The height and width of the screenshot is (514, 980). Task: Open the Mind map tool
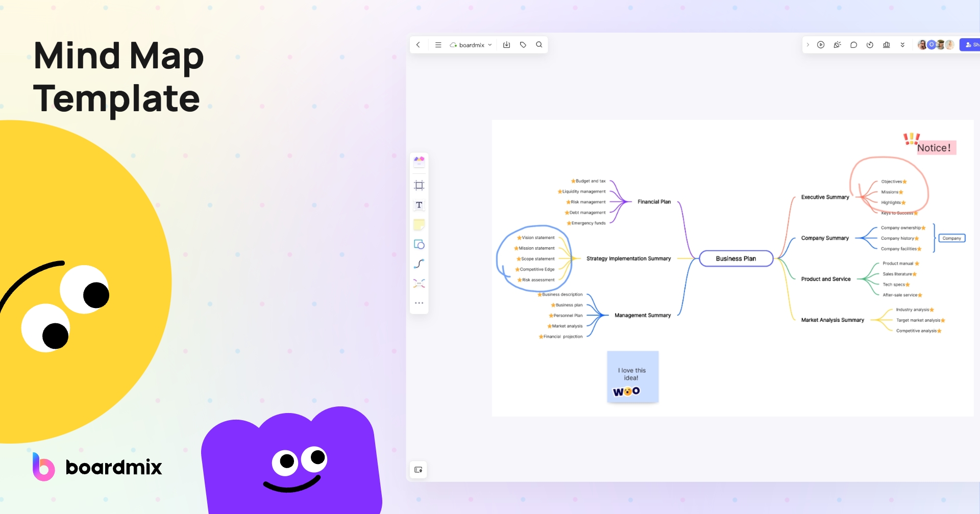pyautogui.click(x=419, y=284)
